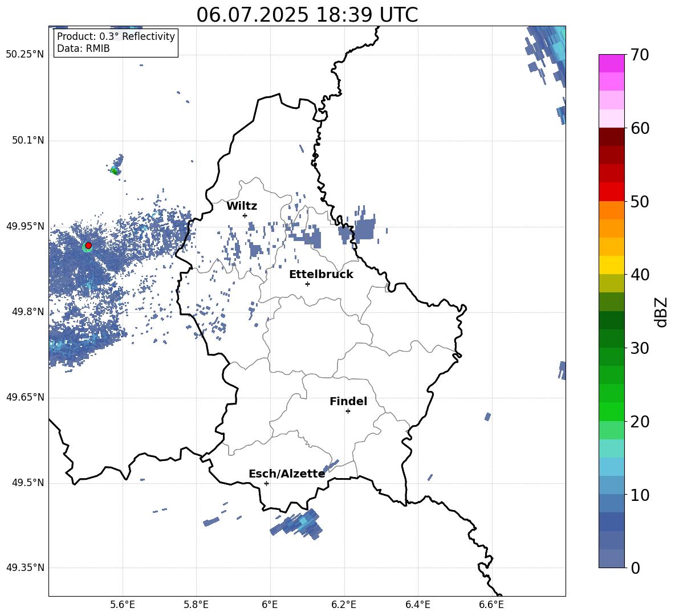
Task: Click the cross marker below Findel
Action: point(348,411)
